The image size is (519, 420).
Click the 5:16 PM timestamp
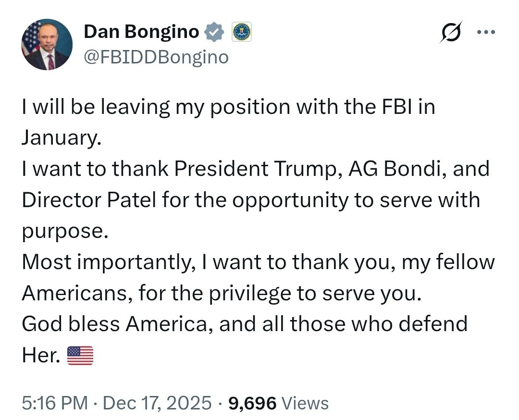click(55, 403)
